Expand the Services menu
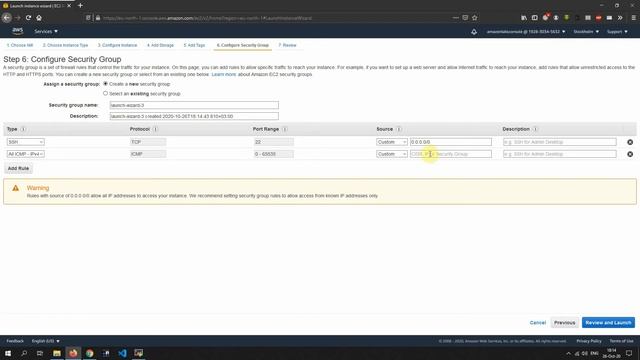Screen dimensions: 640x360 coord(46,31)
